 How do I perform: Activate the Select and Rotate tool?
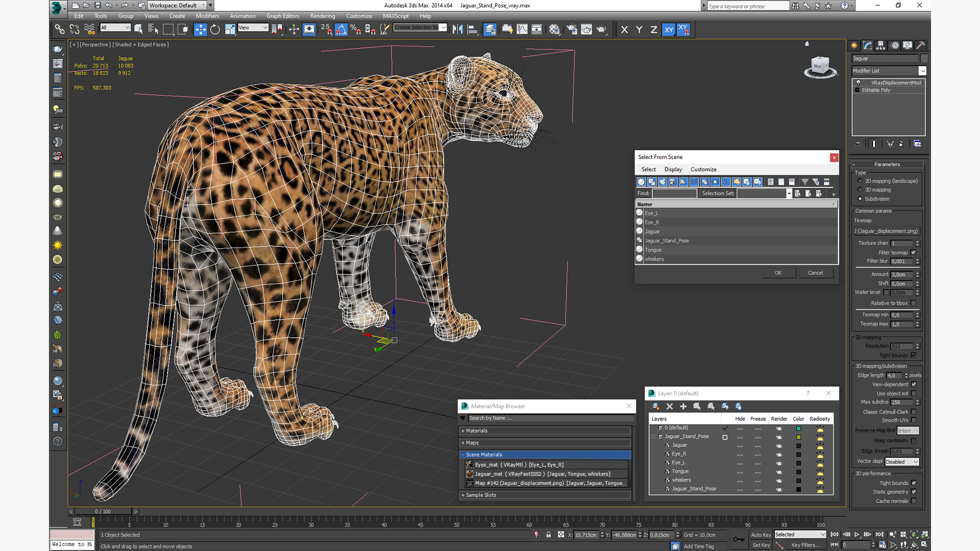click(x=215, y=29)
